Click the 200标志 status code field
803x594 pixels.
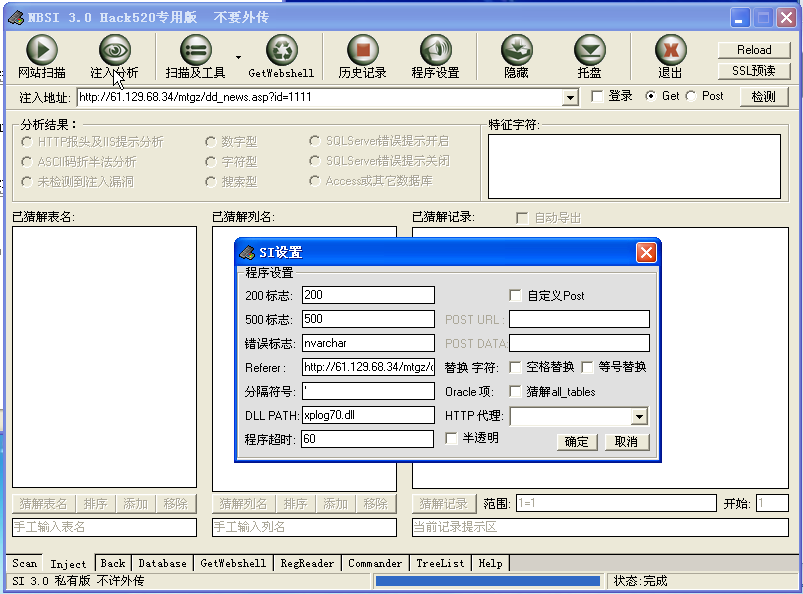coord(370,294)
